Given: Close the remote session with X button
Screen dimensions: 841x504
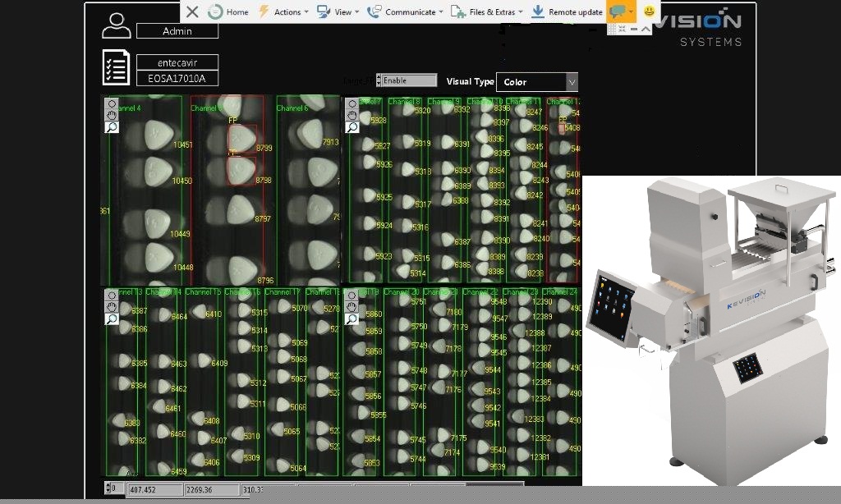Looking at the screenshot, I should [x=192, y=11].
